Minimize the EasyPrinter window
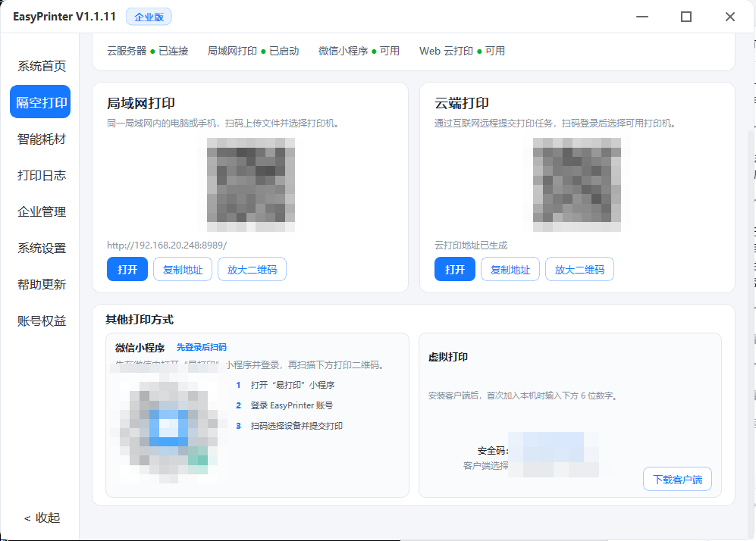Image resolution: width=756 pixels, height=541 pixels. 642,17
